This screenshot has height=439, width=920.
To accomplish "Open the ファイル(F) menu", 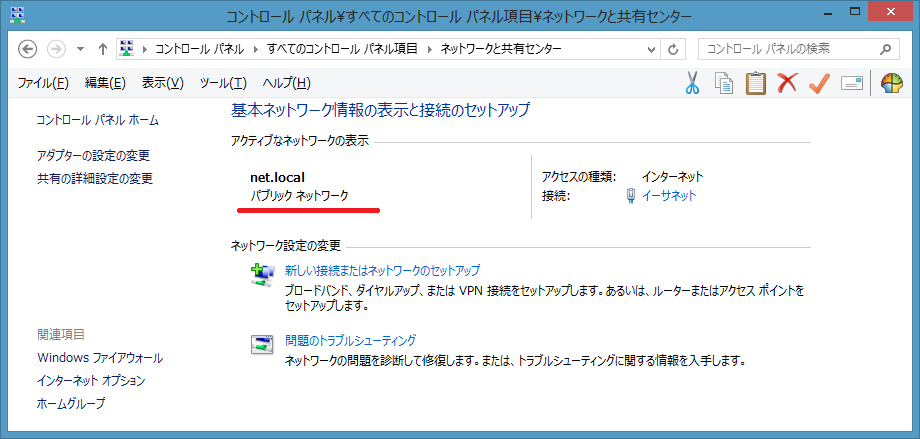I will [43, 83].
